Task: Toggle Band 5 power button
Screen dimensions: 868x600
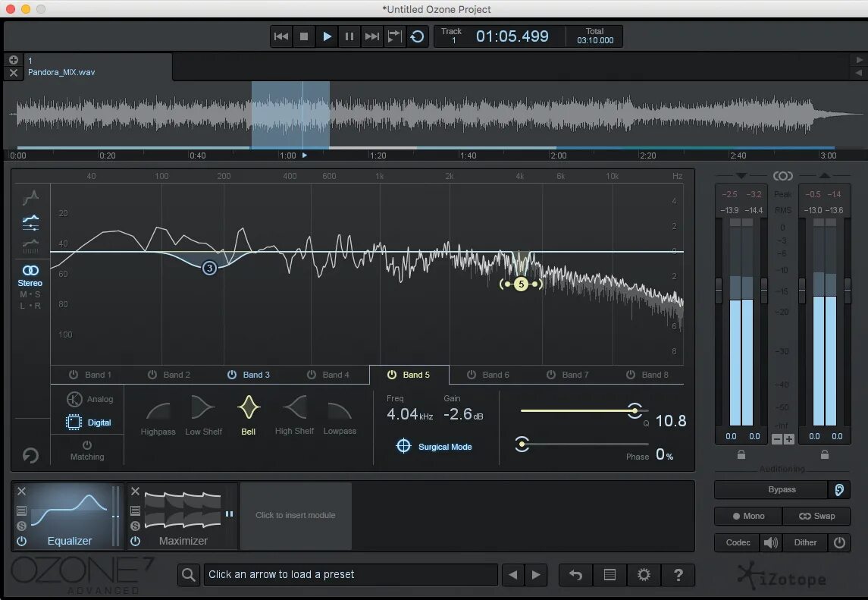Action: point(392,375)
